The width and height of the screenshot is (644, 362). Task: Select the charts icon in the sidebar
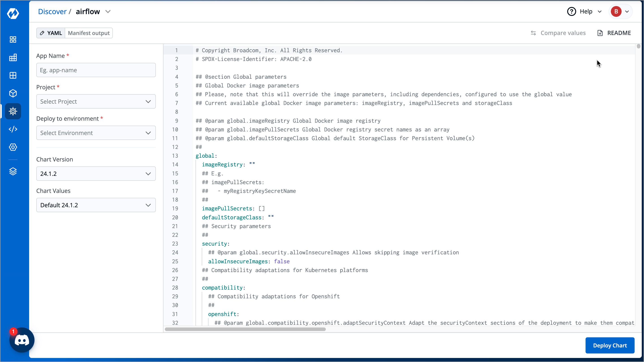point(13,57)
